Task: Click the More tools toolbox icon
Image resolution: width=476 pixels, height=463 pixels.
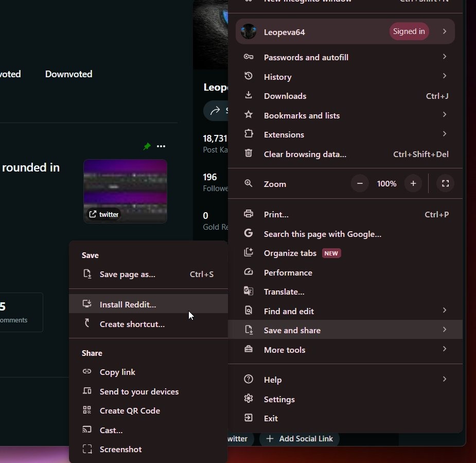Action: [249, 349]
